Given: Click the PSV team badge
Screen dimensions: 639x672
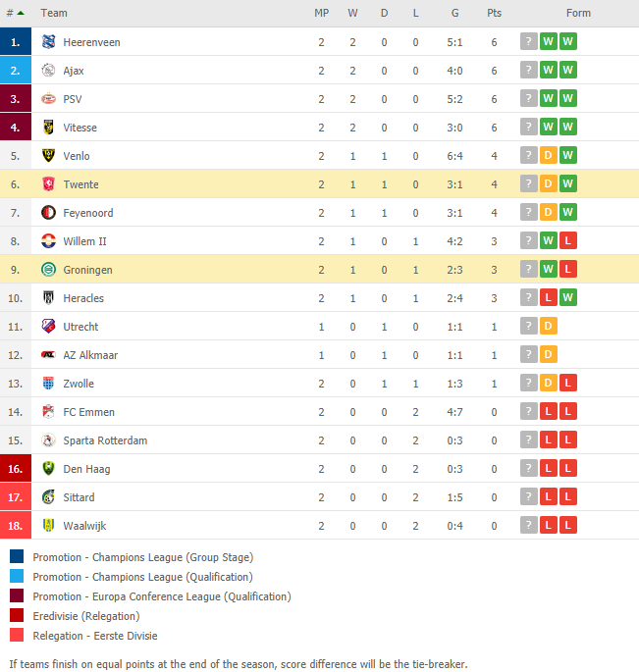Looking at the screenshot, I should click(x=48, y=98).
